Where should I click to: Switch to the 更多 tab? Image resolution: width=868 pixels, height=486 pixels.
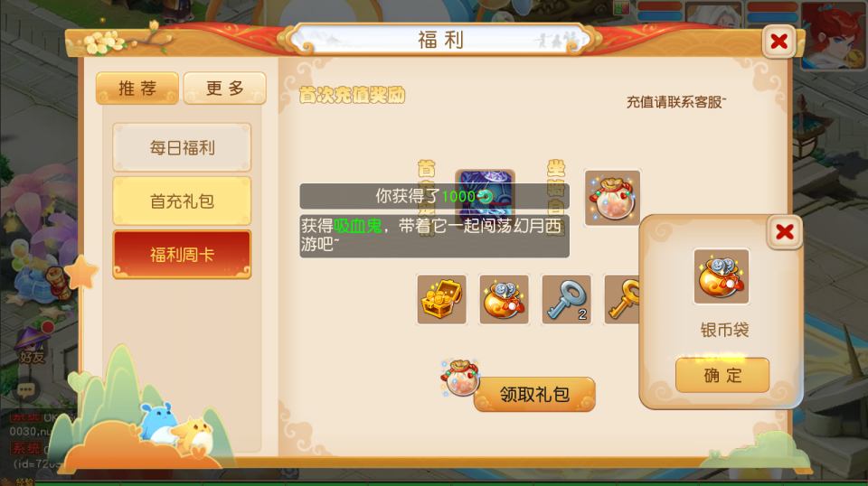225,88
